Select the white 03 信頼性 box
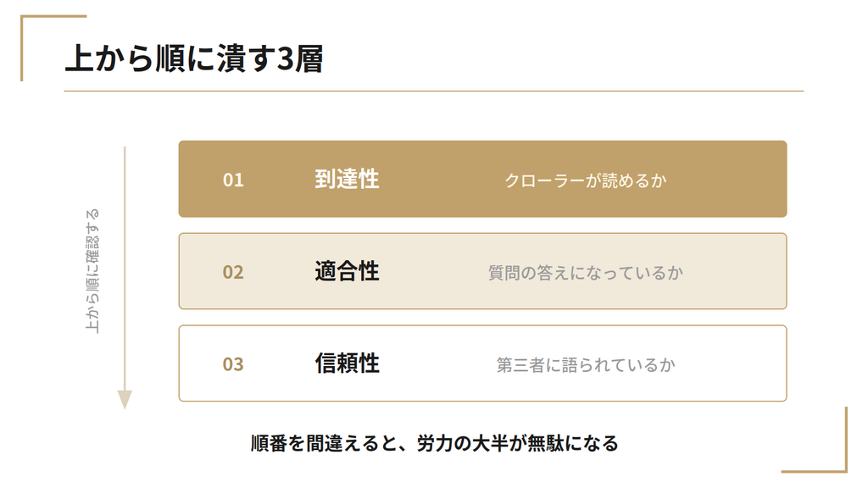The image size is (868, 488). 482,363
